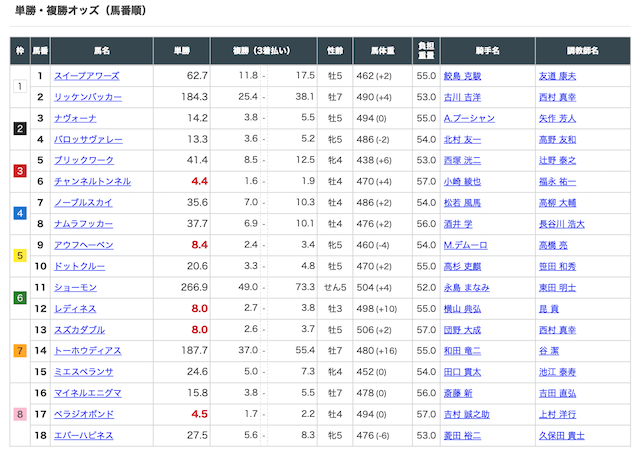The width and height of the screenshot is (640, 453).
Task: Open horse link トーホウディアス
Action: [x=91, y=350]
